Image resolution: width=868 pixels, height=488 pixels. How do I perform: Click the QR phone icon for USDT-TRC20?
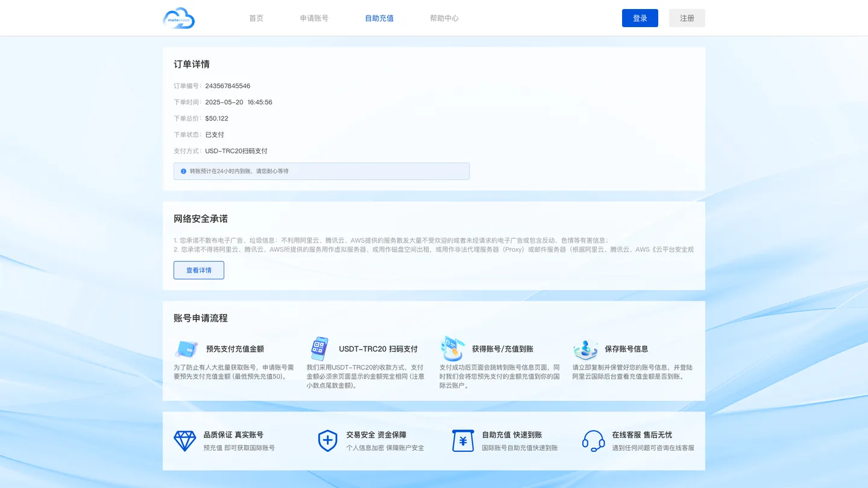319,349
